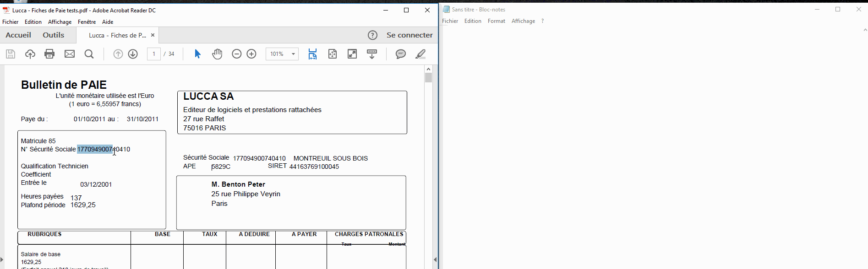Add a comment with speech bubble icon

coord(401,54)
